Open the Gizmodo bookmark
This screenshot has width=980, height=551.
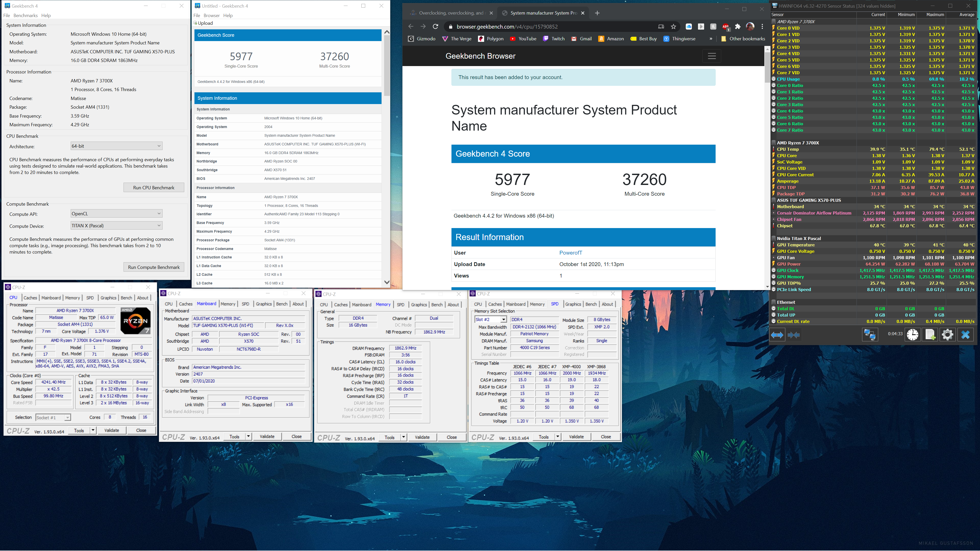422,39
